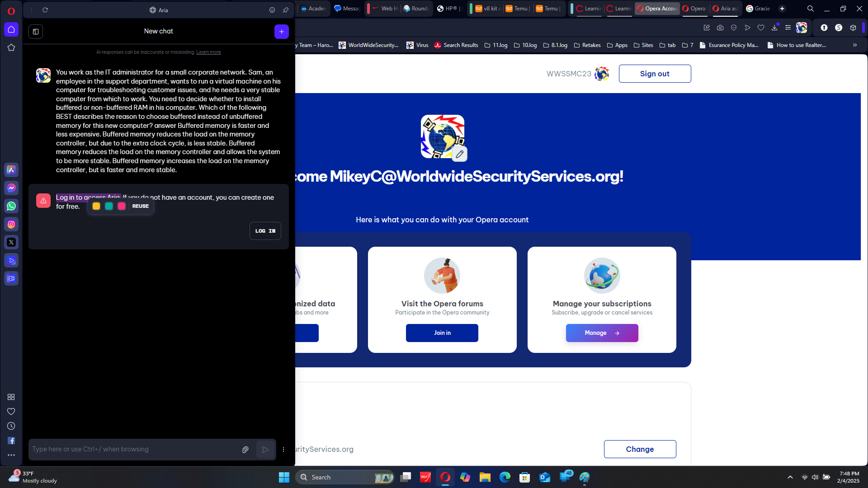This screenshot has width=868, height=488.
Task: Search open tabs magnifier icon
Action: (811, 9)
